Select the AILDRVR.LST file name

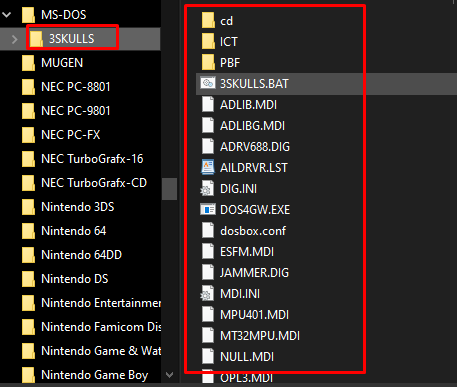tap(254, 168)
